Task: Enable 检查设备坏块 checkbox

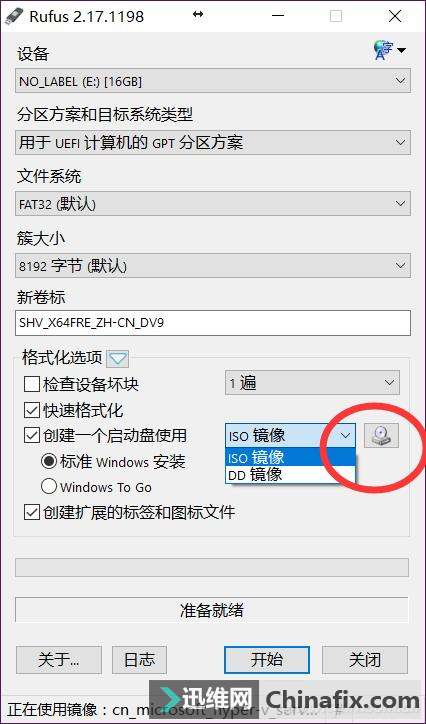Action: pos(32,384)
